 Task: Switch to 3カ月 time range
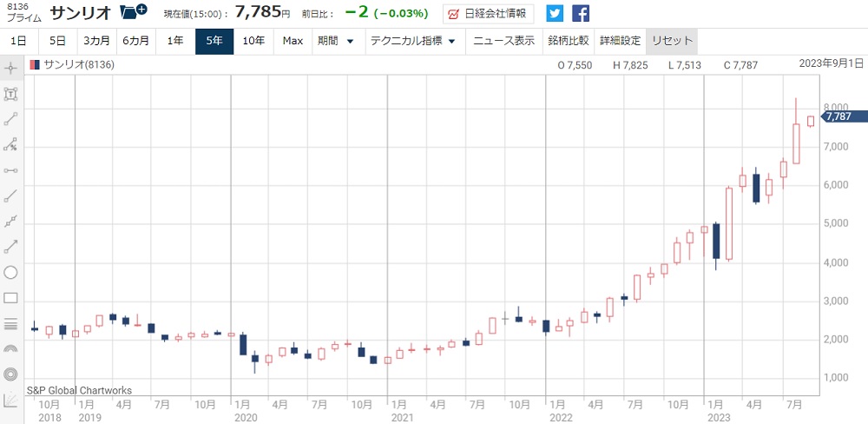[x=97, y=41]
